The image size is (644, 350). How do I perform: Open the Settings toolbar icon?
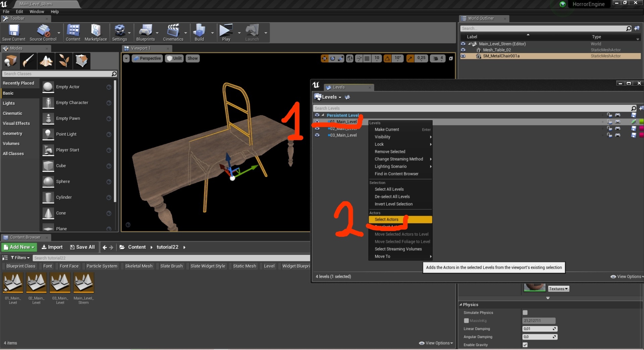(119, 33)
